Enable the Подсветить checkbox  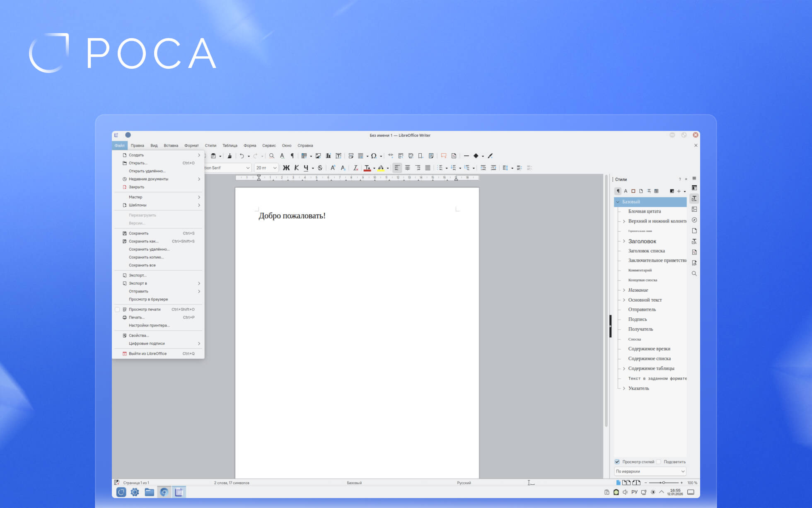tap(659, 462)
